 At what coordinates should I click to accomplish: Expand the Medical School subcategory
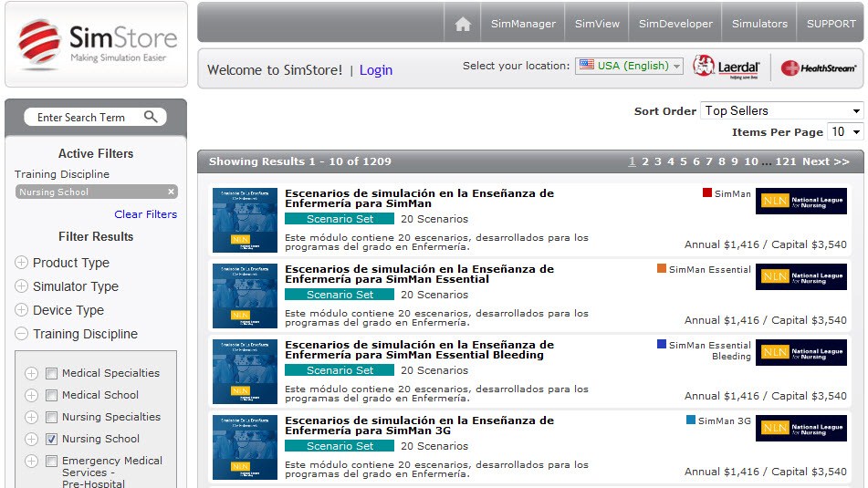(x=32, y=395)
